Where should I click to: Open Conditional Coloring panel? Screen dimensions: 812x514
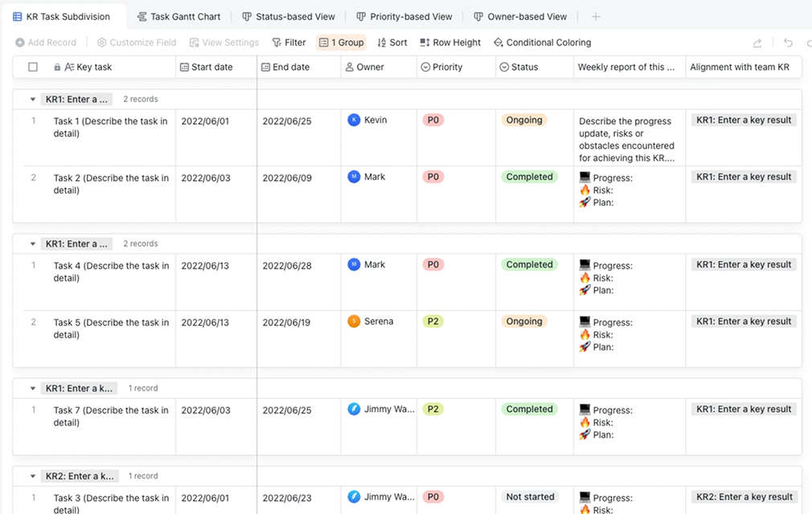(542, 43)
